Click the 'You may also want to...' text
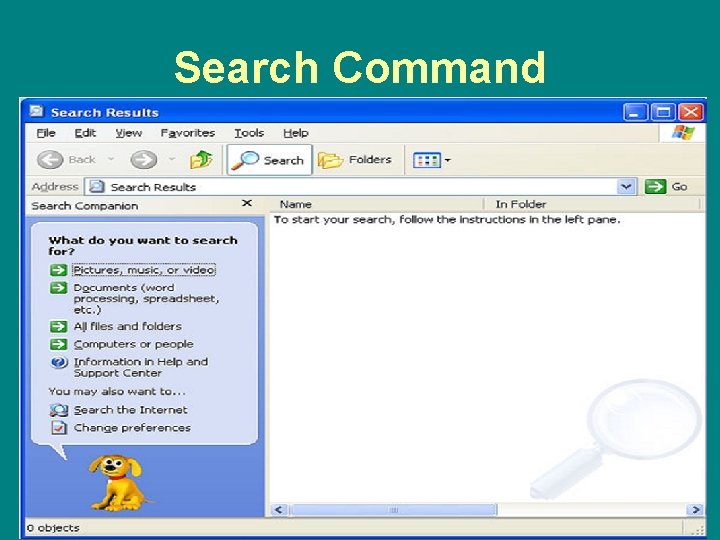Viewport: 720px width, 540px height. coord(117,392)
